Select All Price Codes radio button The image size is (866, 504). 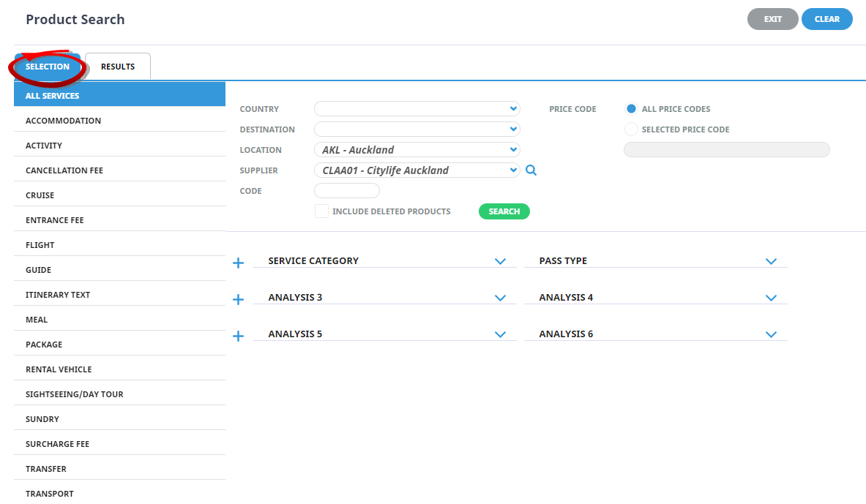[x=631, y=109]
